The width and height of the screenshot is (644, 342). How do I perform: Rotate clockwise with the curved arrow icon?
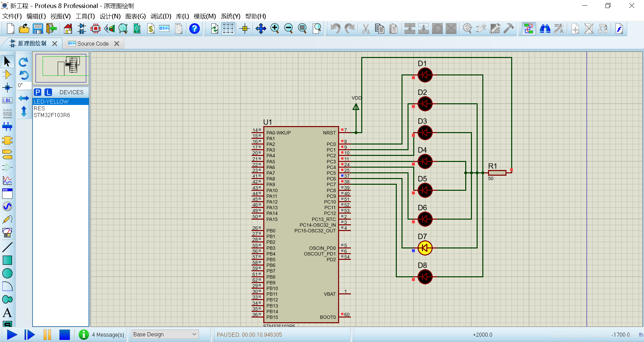pos(23,62)
